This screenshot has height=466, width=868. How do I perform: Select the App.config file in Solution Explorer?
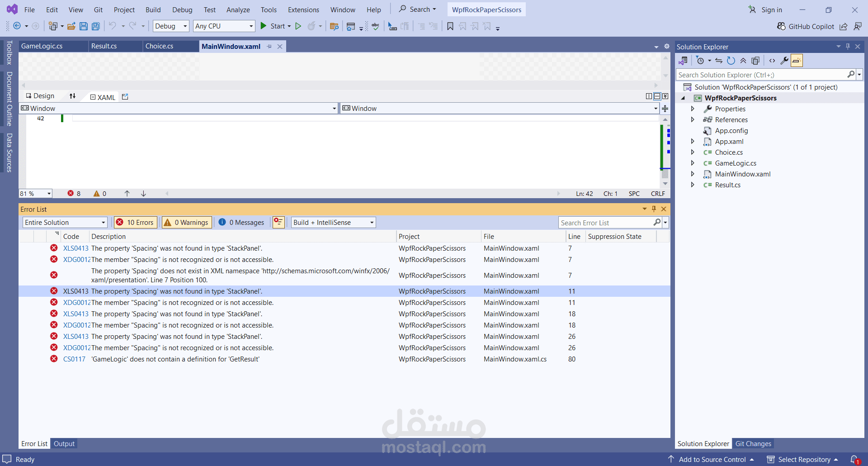731,131
